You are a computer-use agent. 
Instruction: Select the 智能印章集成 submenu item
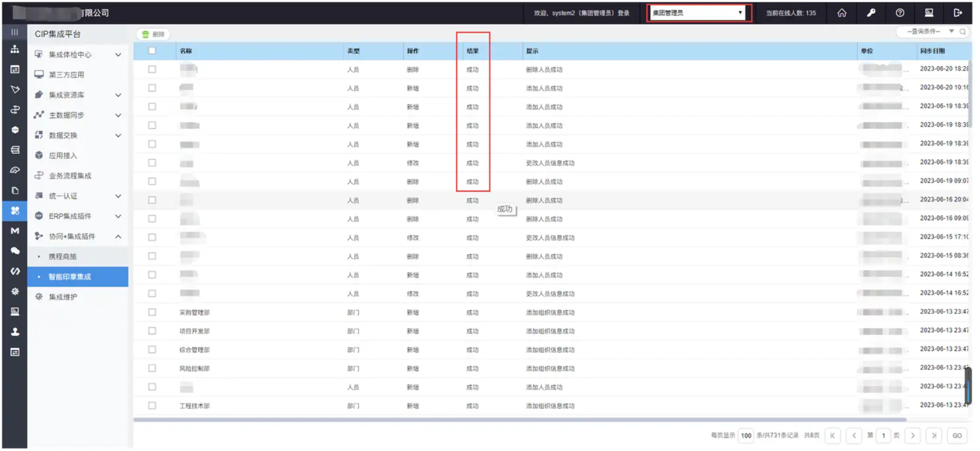click(78, 277)
